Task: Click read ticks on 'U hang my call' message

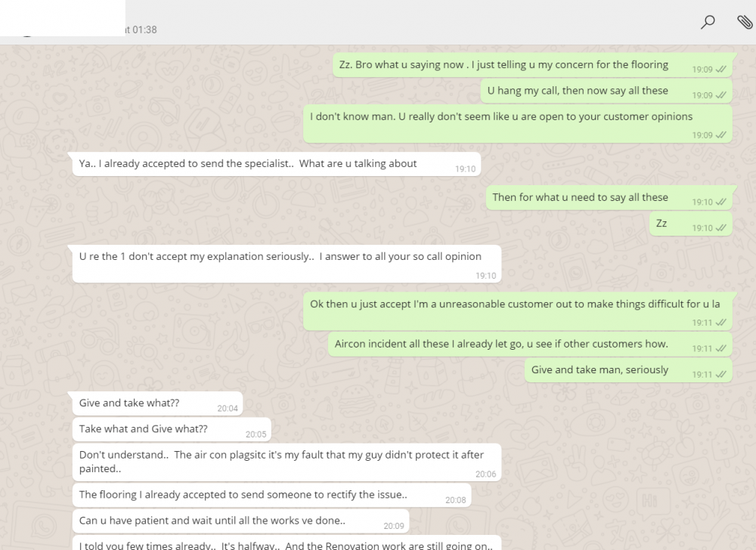Action: coord(720,95)
